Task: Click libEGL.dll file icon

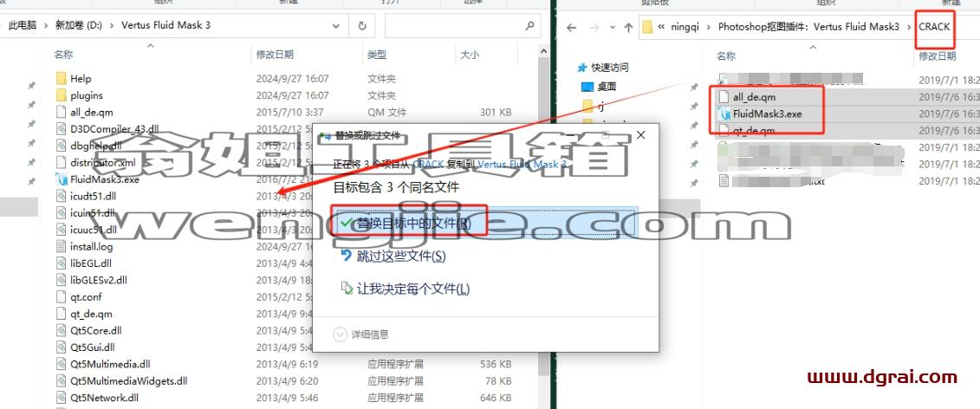Action: [61, 263]
